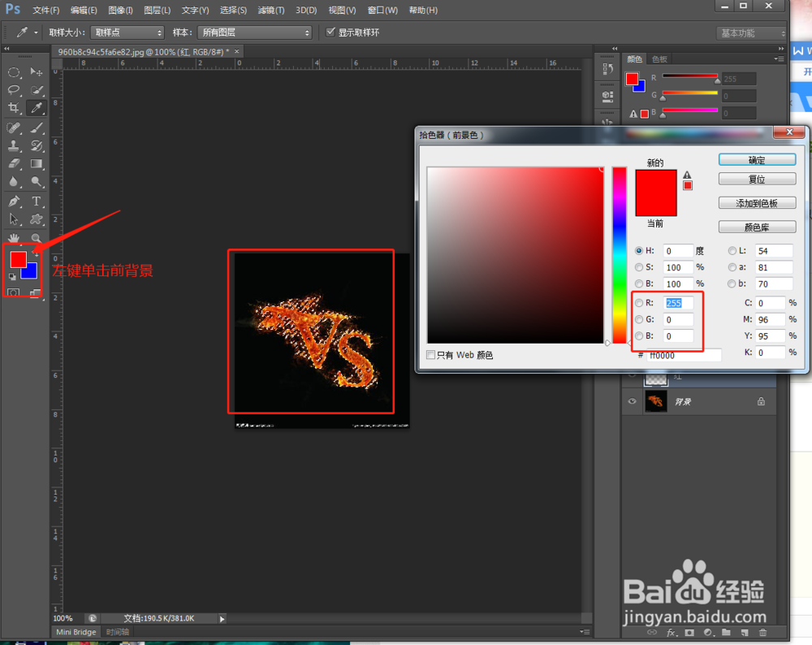812x645 pixels.
Task: Select the Eyedropper tool in toolbox
Action: [x=37, y=108]
